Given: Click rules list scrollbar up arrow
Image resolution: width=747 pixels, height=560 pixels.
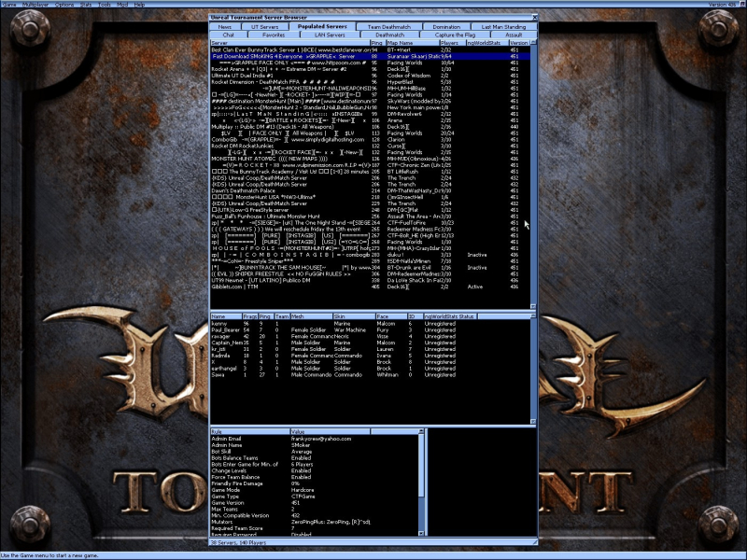Looking at the screenshot, I should pyautogui.click(x=421, y=431).
